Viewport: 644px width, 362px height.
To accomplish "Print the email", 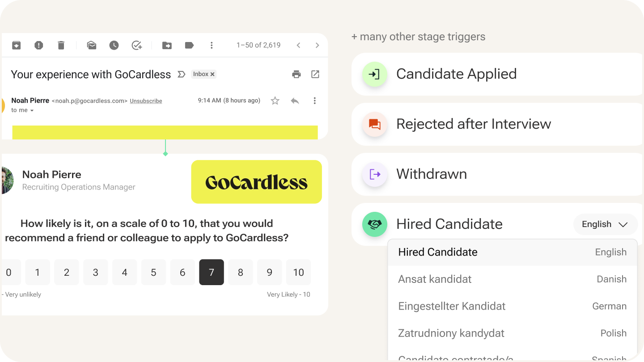I will [297, 74].
